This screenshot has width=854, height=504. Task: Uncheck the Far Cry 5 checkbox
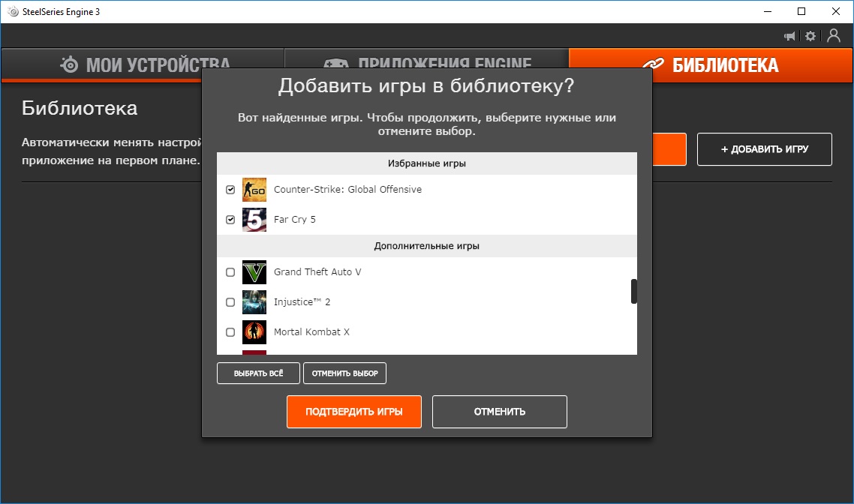click(x=230, y=219)
